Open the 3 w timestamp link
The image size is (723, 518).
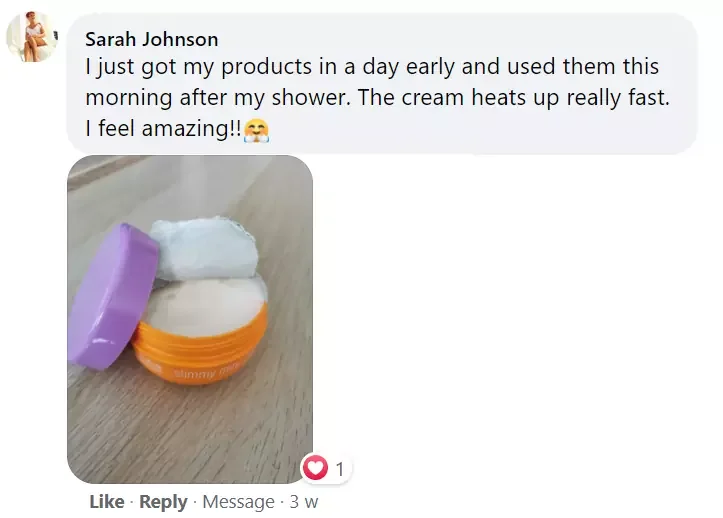[304, 501]
